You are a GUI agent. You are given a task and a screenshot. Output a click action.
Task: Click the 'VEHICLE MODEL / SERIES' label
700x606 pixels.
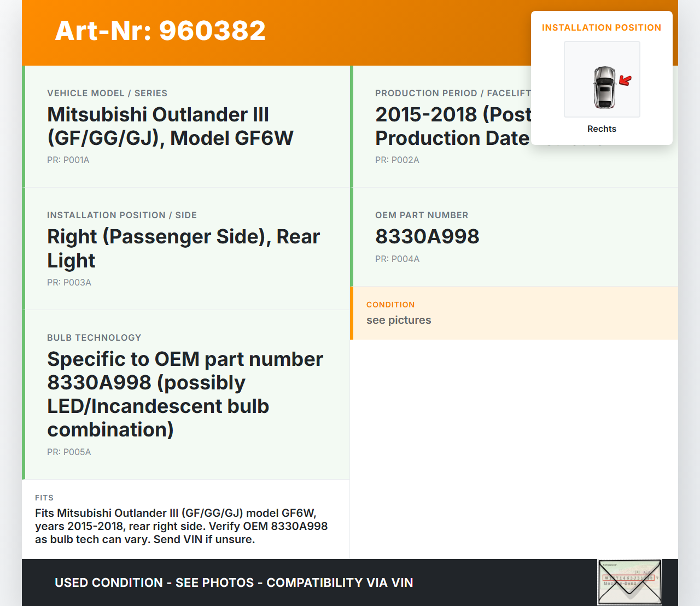[107, 94]
